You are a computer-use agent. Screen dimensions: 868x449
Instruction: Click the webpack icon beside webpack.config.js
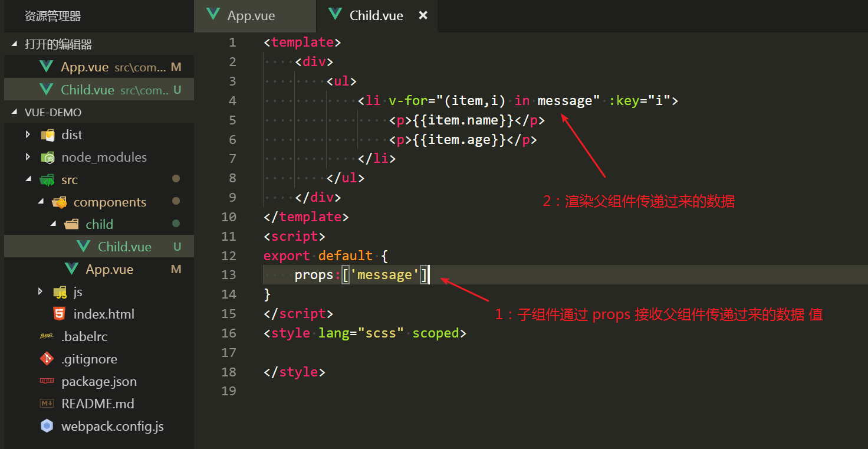coord(47,426)
